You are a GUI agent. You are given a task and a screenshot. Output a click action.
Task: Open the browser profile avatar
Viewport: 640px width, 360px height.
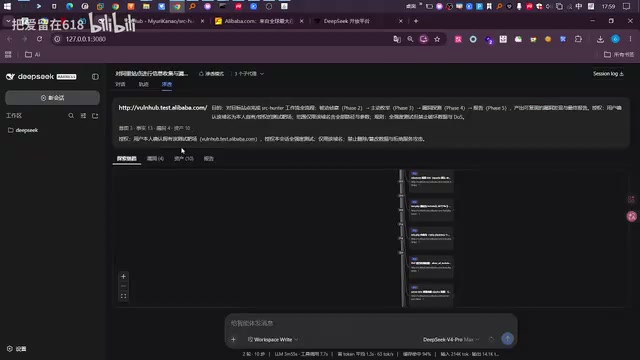[616, 39]
